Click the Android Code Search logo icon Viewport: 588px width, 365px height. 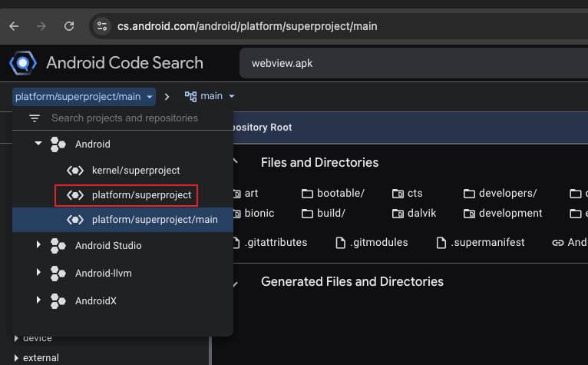[23, 63]
